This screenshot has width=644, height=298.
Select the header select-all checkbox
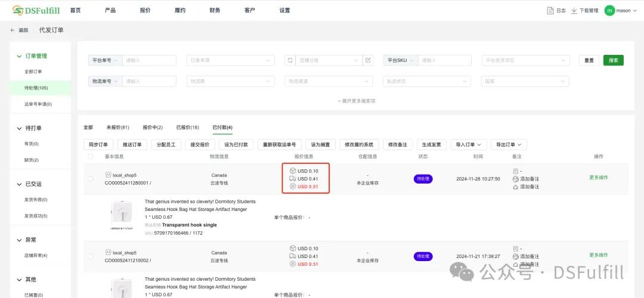coord(91,156)
